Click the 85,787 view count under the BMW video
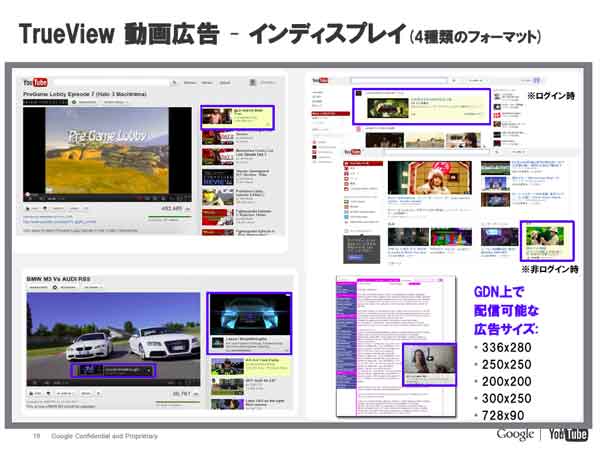 pos(181,393)
